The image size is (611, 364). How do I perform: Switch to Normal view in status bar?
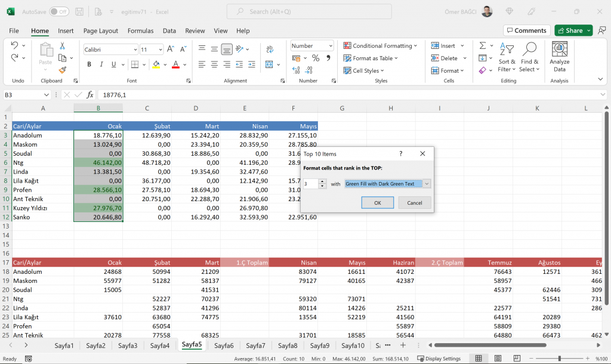(x=479, y=358)
